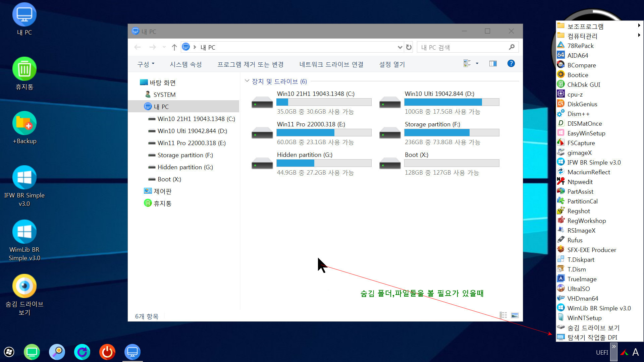Click the 내 PC 검색 search field

[468, 47]
